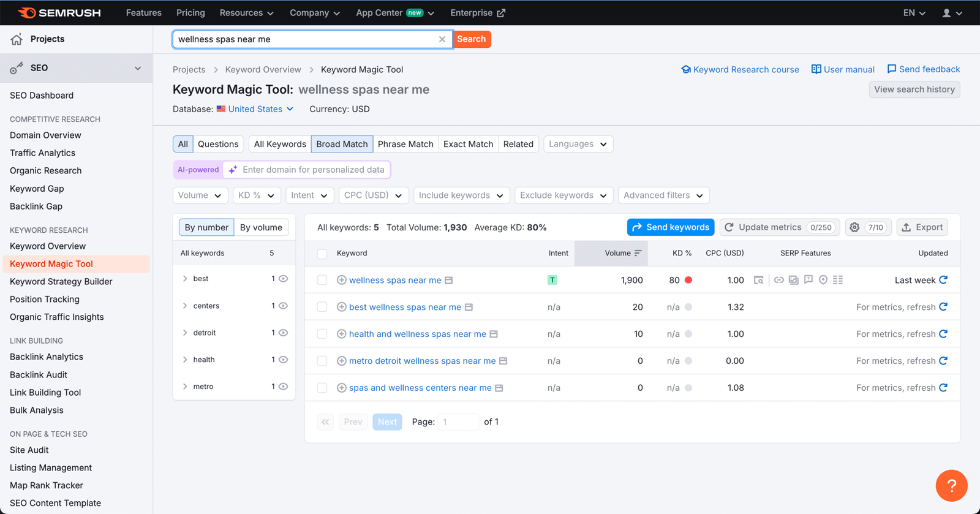Toggle eye icon for health group
This screenshot has height=514, width=980.
pyautogui.click(x=283, y=360)
